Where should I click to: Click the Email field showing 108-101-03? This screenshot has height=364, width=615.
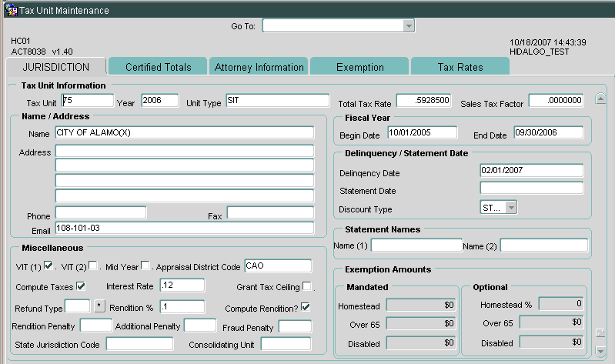click(185, 228)
